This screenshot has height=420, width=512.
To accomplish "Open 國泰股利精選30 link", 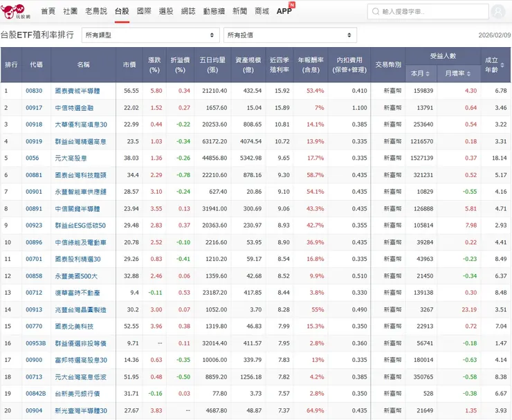I will 77,259.
